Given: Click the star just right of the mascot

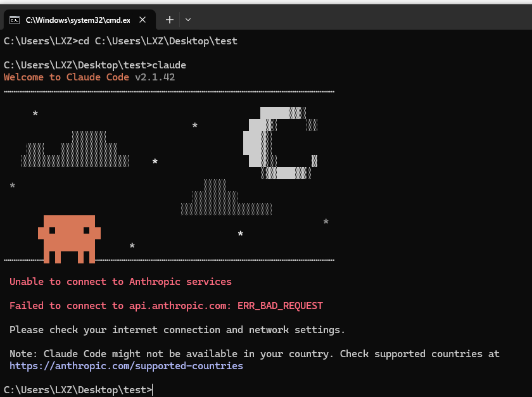Looking at the screenshot, I should (132, 246).
